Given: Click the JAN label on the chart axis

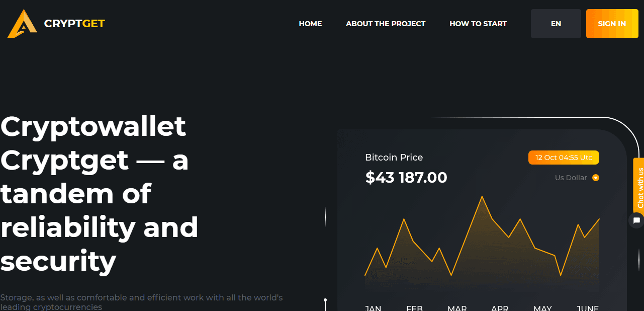Looking at the screenshot, I should (373, 307).
